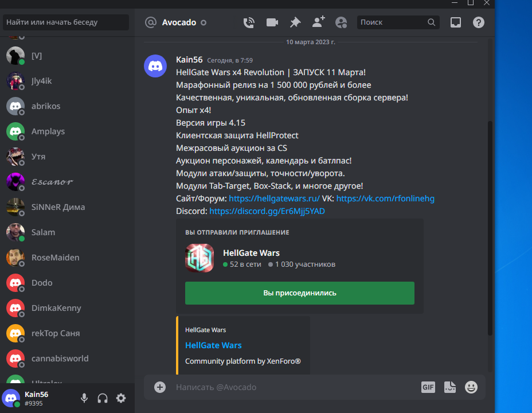Click the Avocado name in the header
The height and width of the screenshot is (413, 532).
click(179, 22)
